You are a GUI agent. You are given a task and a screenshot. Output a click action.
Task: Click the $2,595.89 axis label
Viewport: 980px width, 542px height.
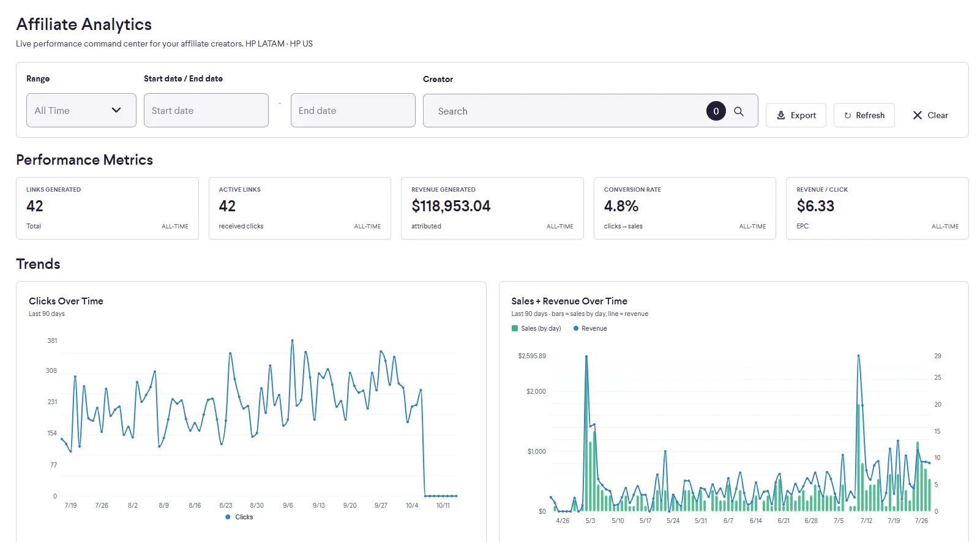coord(532,356)
